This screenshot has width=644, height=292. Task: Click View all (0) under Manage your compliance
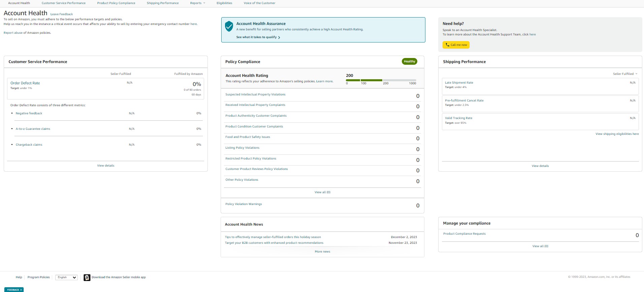coord(540,246)
